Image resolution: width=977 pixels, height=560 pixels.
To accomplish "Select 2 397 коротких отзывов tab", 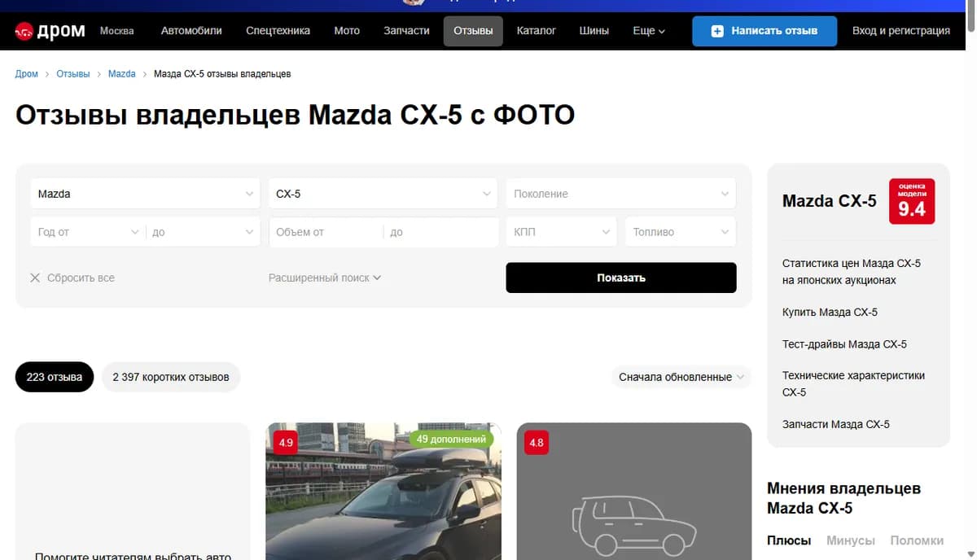I will tap(171, 377).
